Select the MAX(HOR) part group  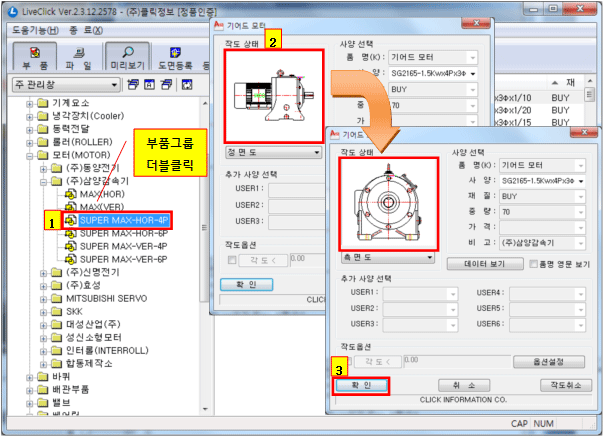(102, 194)
